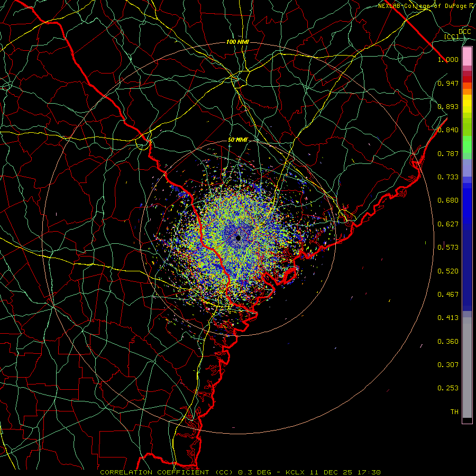Image resolution: width=476 pixels, height=476 pixels.
Task: Click the 0.573 color scale value
Action: tap(448, 248)
